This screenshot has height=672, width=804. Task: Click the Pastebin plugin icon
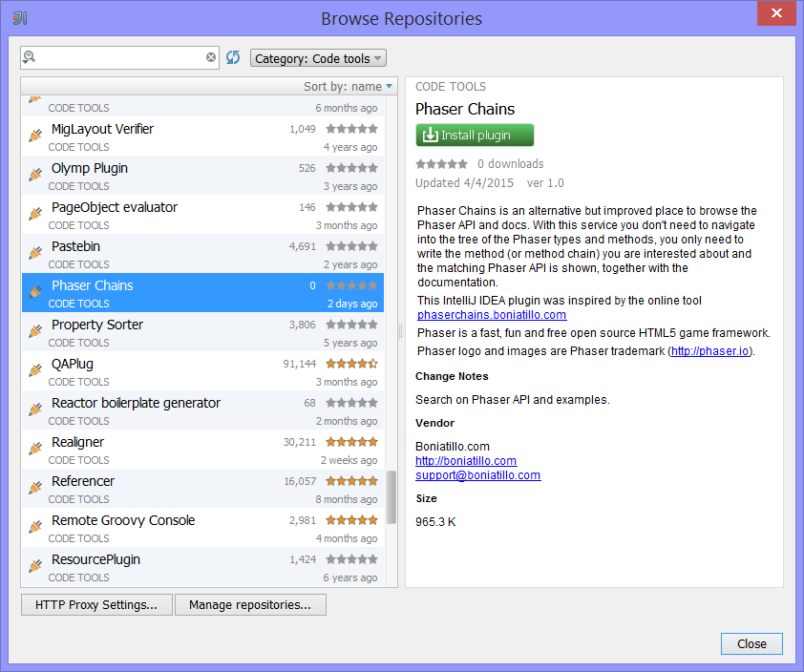coord(35,252)
